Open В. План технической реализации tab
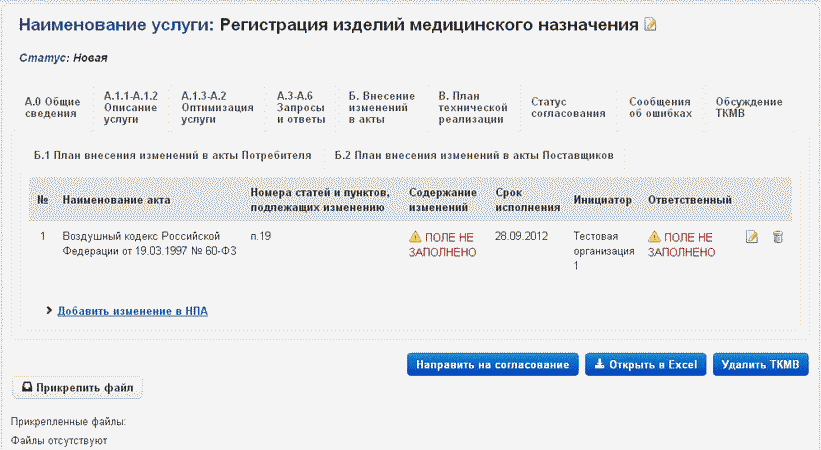The height and width of the screenshot is (450, 821). (471, 107)
